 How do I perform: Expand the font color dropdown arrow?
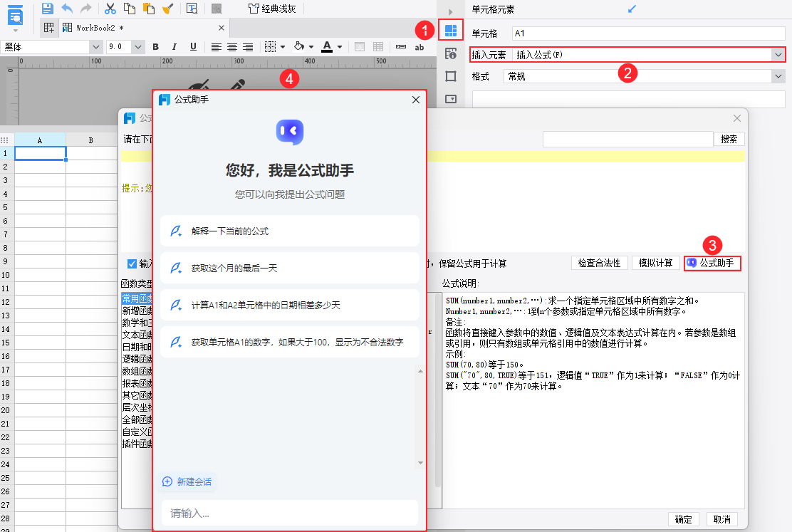click(340, 47)
